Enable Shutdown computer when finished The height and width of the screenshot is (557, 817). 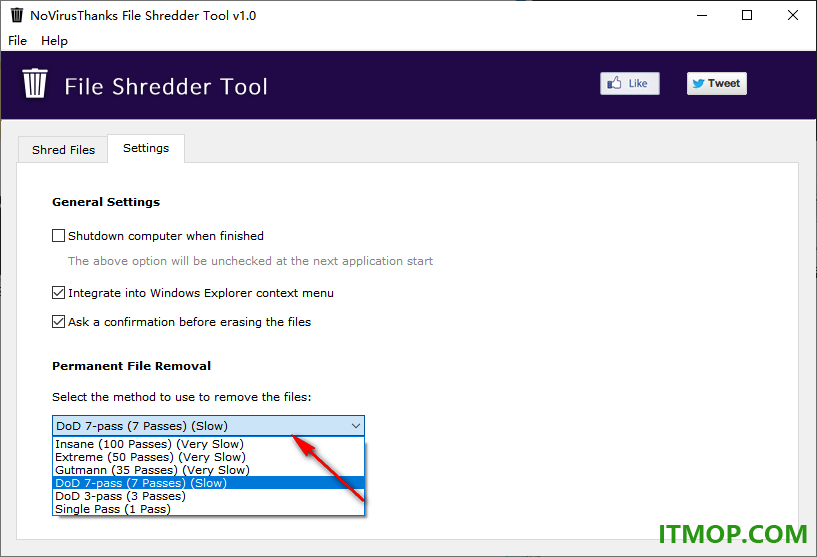pos(58,236)
